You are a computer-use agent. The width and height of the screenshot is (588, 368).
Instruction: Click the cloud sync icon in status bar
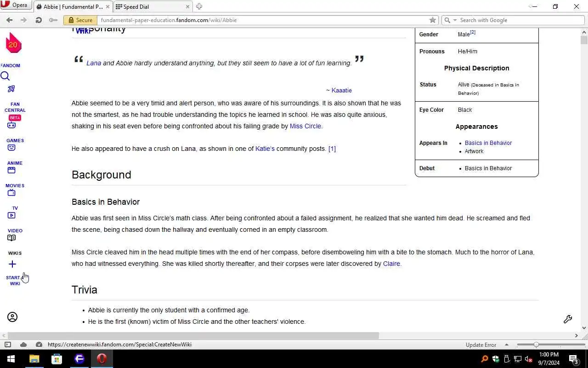(x=23, y=345)
